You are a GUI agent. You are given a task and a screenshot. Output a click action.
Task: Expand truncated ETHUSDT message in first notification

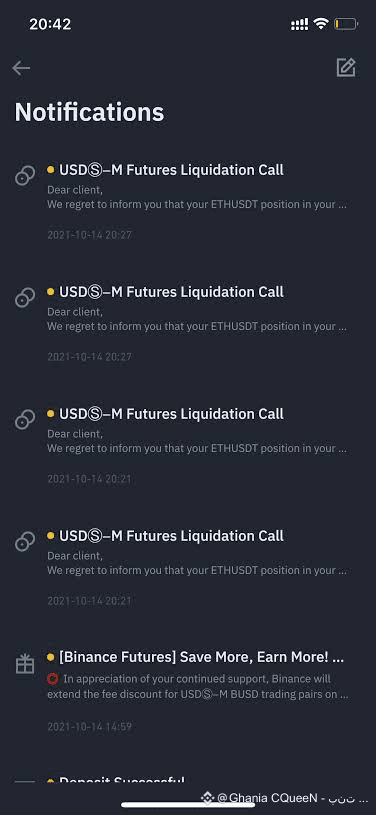click(197, 204)
